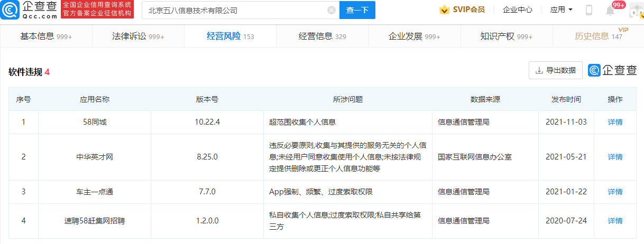Click the user avatar
The width and height of the screenshot is (644, 244).
pyautogui.click(x=636, y=10)
